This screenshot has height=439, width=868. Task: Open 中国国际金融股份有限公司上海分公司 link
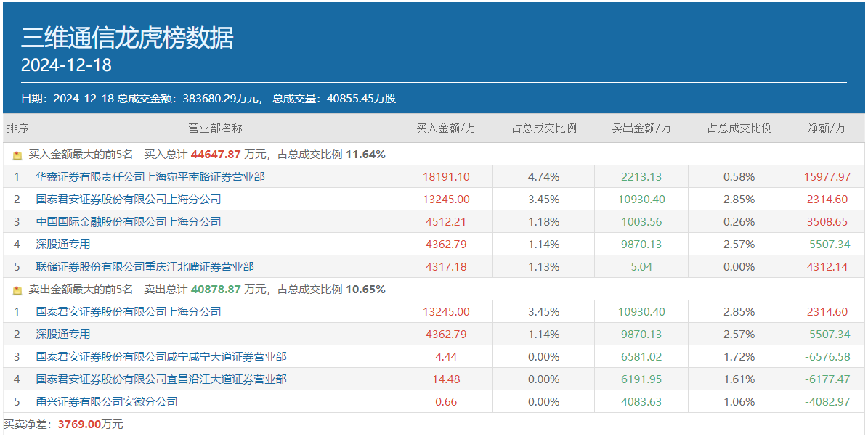tap(129, 221)
